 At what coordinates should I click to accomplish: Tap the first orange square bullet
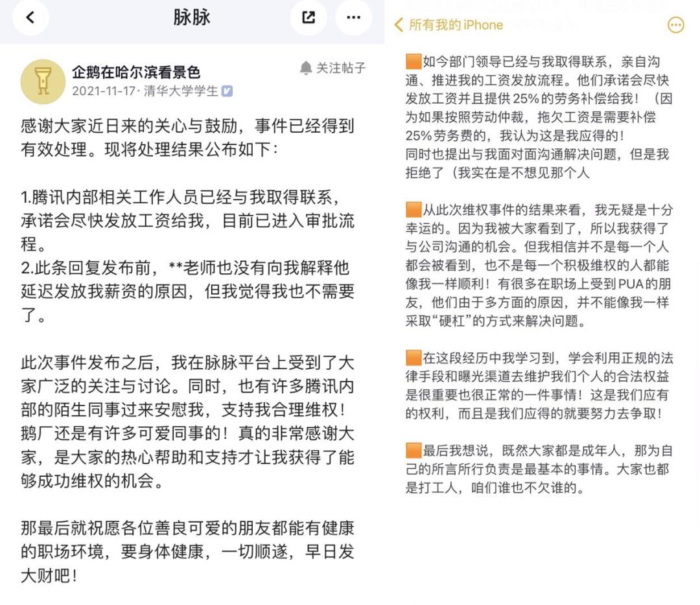(414, 62)
